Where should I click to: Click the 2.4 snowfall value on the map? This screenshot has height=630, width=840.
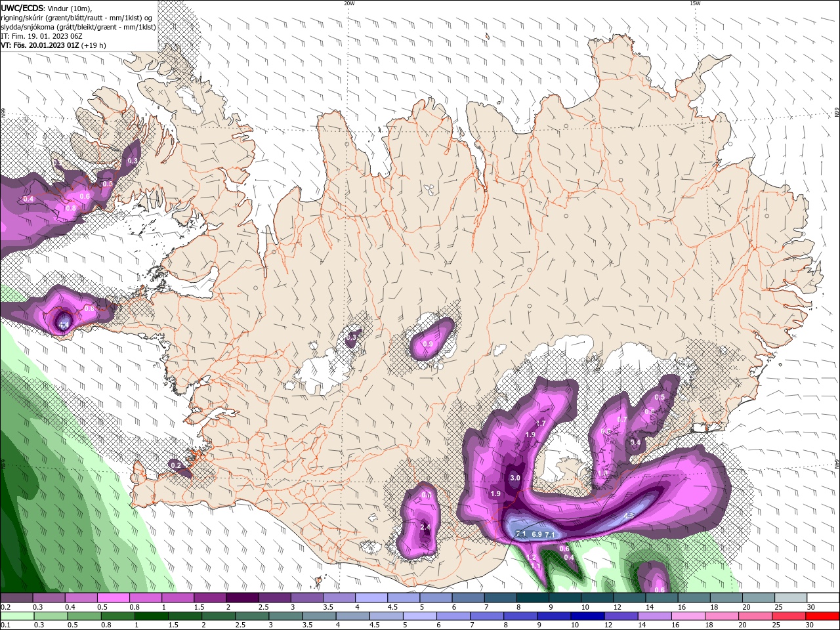click(x=425, y=527)
